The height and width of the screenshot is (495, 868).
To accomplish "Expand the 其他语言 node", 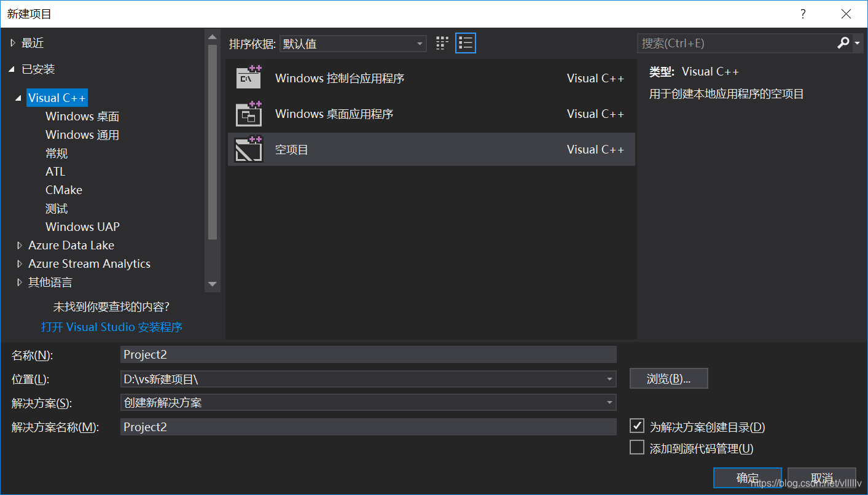I will 20,282.
